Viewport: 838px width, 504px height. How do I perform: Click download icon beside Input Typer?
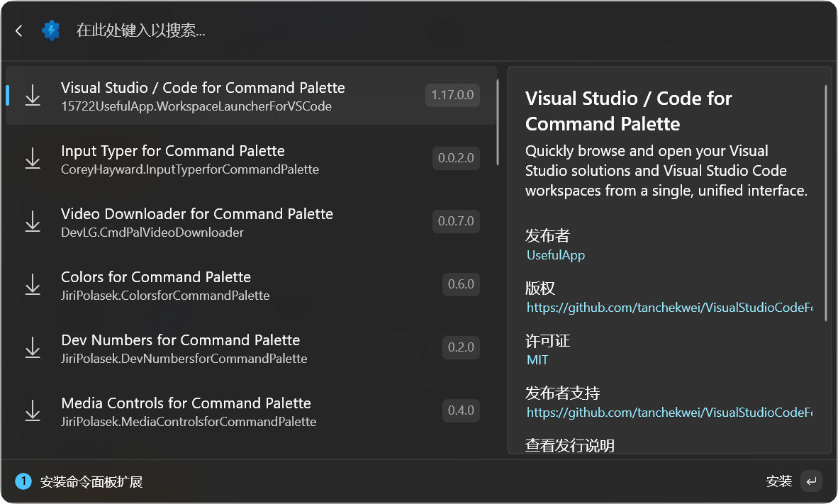[33, 159]
